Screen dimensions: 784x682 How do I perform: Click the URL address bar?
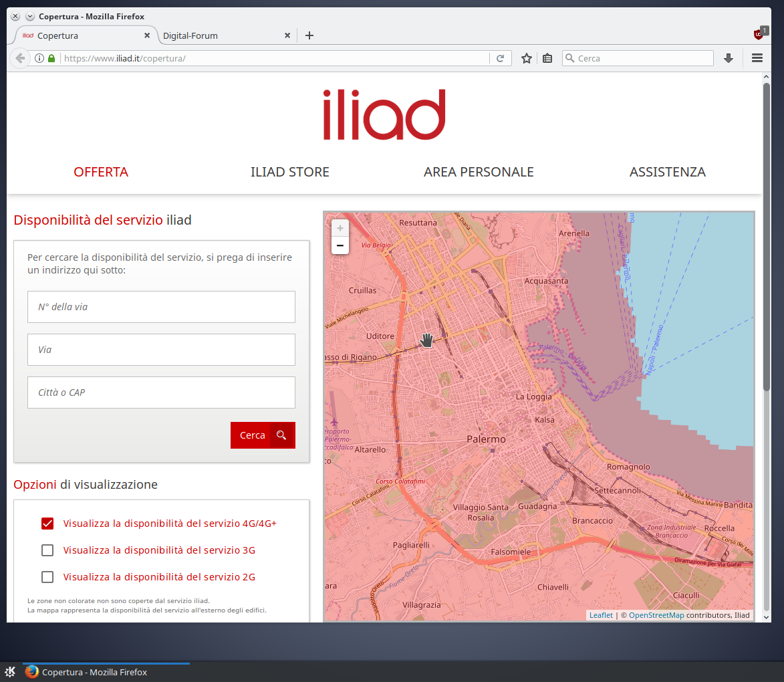[275, 58]
